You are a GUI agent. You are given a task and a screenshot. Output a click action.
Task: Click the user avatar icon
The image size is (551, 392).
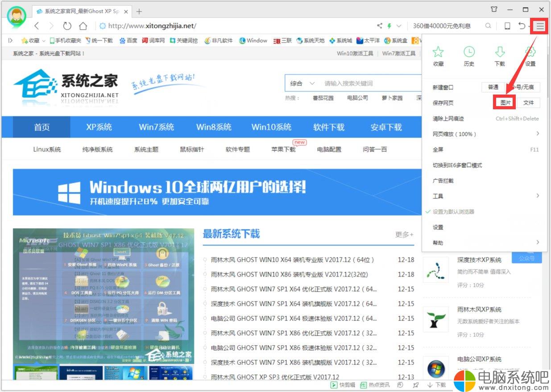pos(17,17)
